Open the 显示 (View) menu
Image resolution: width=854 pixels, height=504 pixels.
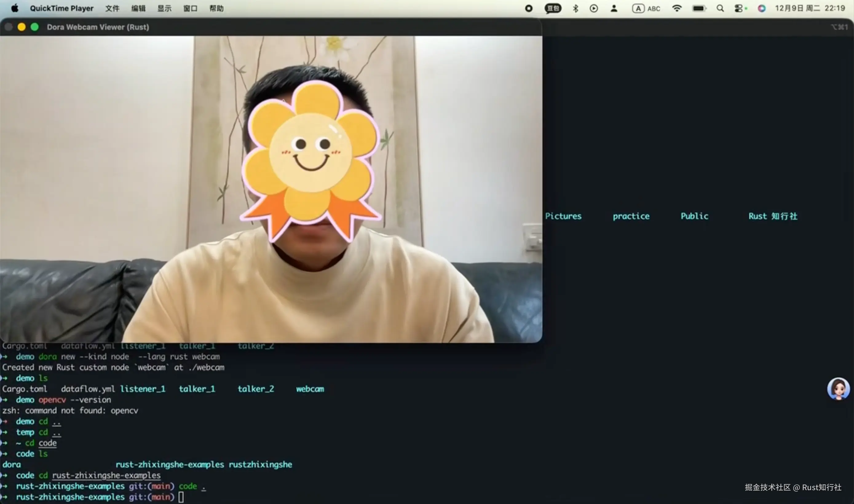point(164,9)
